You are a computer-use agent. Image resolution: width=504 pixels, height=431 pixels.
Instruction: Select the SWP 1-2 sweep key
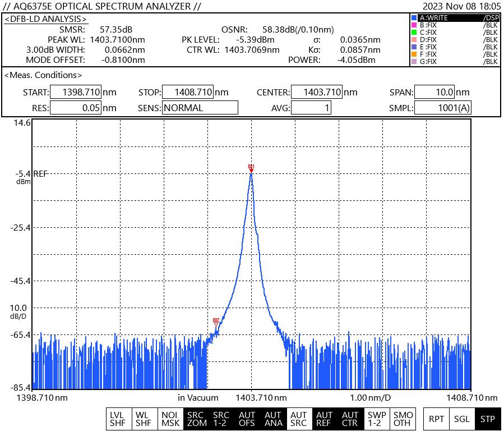[376, 419]
